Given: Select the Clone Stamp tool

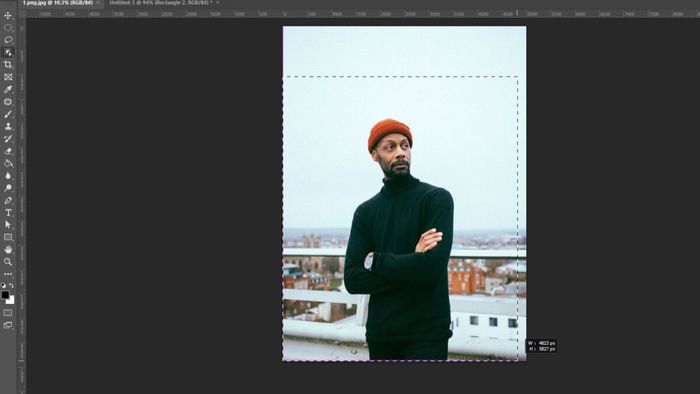Looking at the screenshot, I should tap(8, 127).
